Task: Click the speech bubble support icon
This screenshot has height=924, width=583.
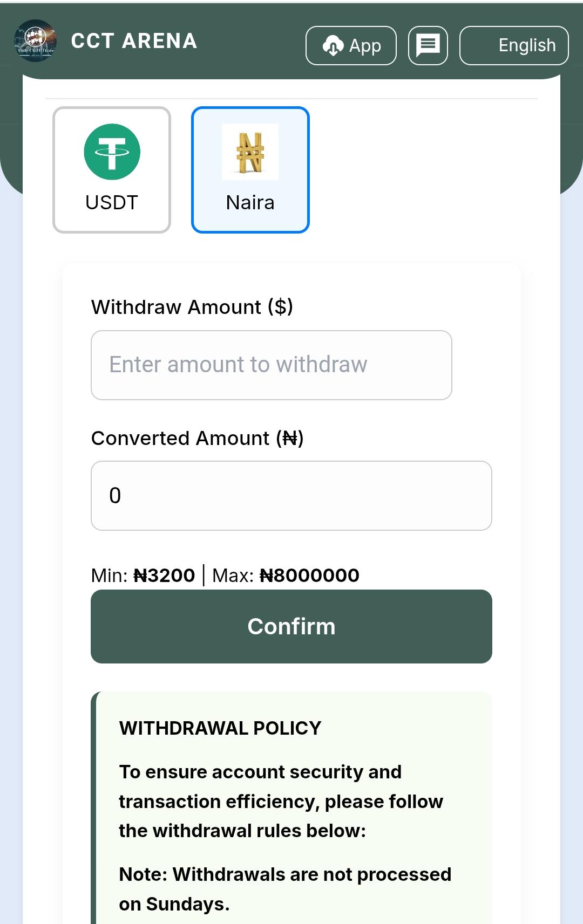Action: tap(428, 44)
